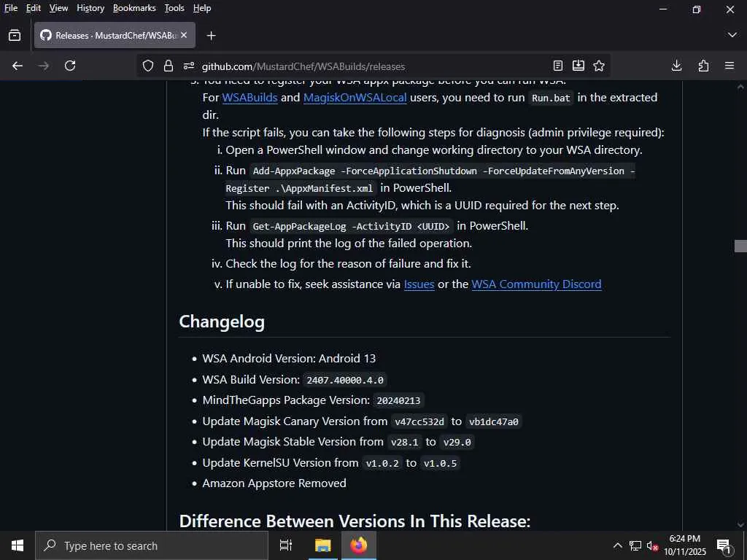Open the notification center icon
Viewport: 747px width, 560px height.
click(724, 545)
